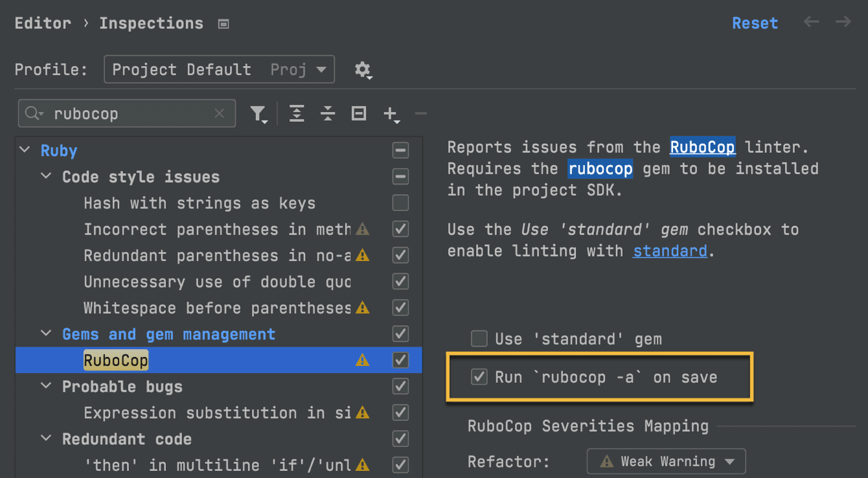This screenshot has height=478, width=868.
Task: Click the profile settings gear icon
Action: coord(363,70)
